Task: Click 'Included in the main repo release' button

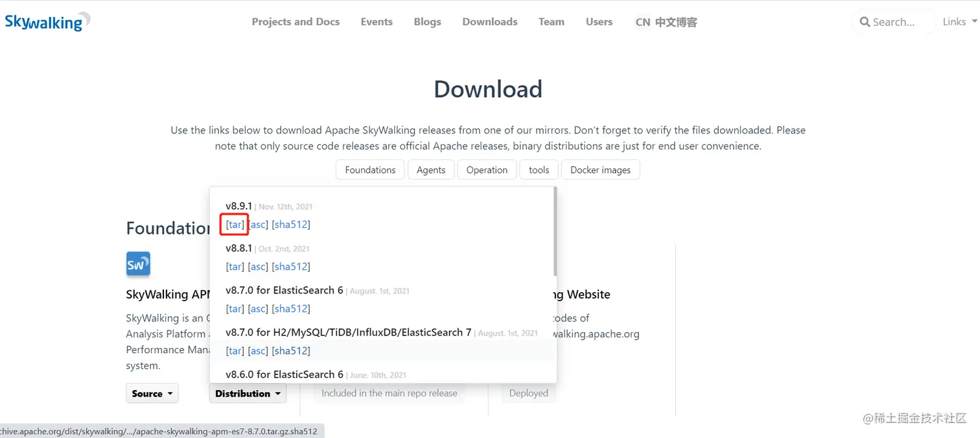Action: (389, 393)
